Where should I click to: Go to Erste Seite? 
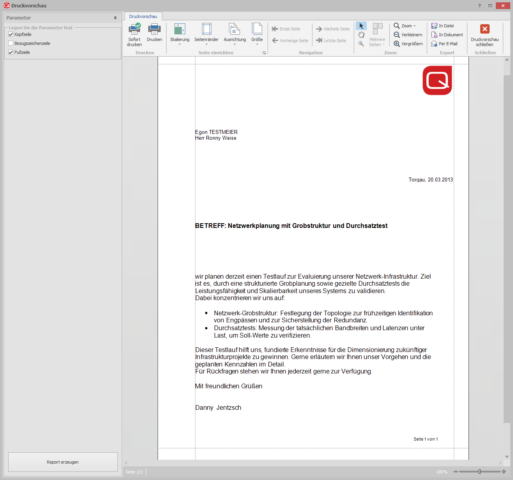(286, 29)
